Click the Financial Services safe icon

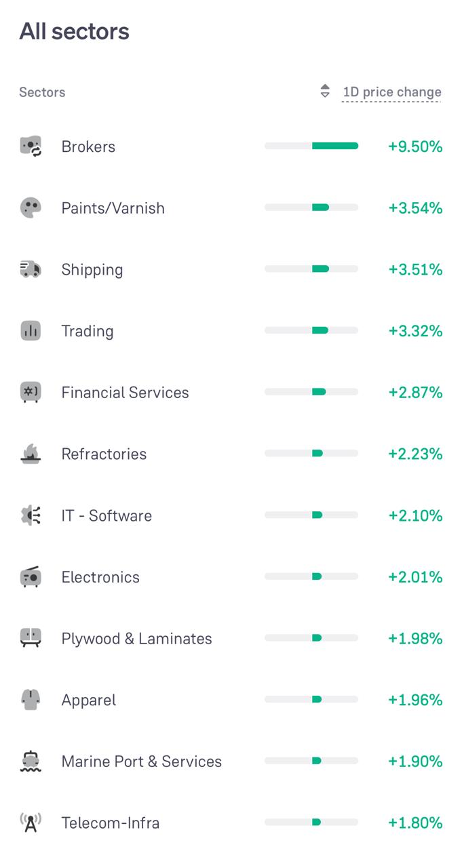pos(31,392)
